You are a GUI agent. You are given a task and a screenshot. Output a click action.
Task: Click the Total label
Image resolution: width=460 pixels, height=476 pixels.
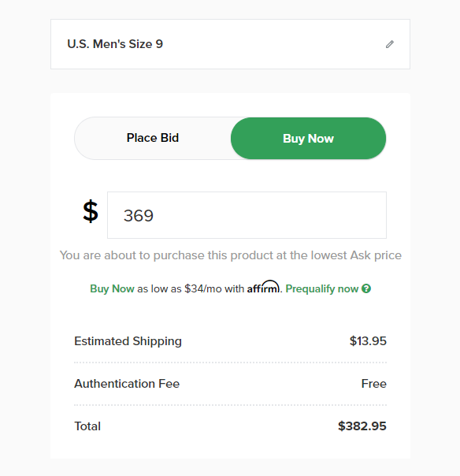point(87,426)
